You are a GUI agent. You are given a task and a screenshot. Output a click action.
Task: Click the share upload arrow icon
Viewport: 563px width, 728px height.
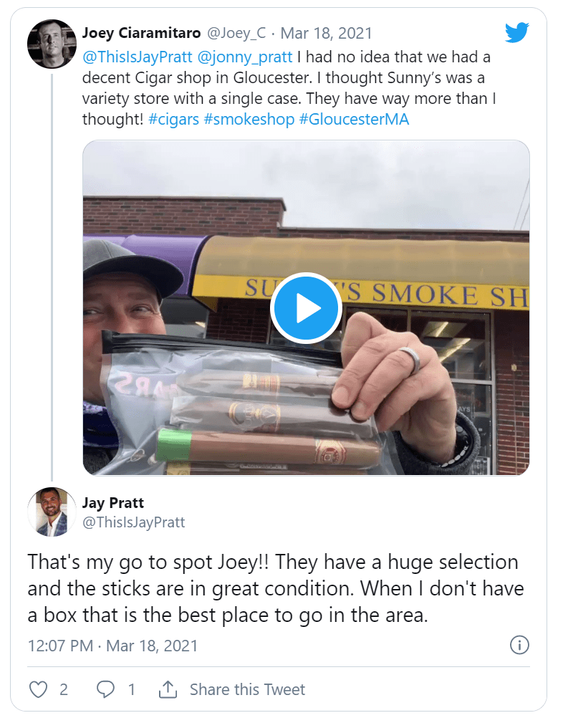(168, 689)
